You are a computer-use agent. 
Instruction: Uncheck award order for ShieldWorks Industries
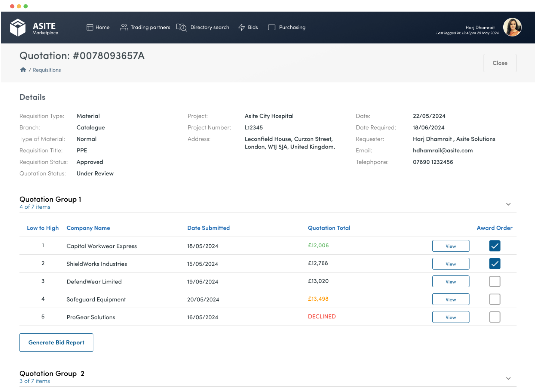494,264
